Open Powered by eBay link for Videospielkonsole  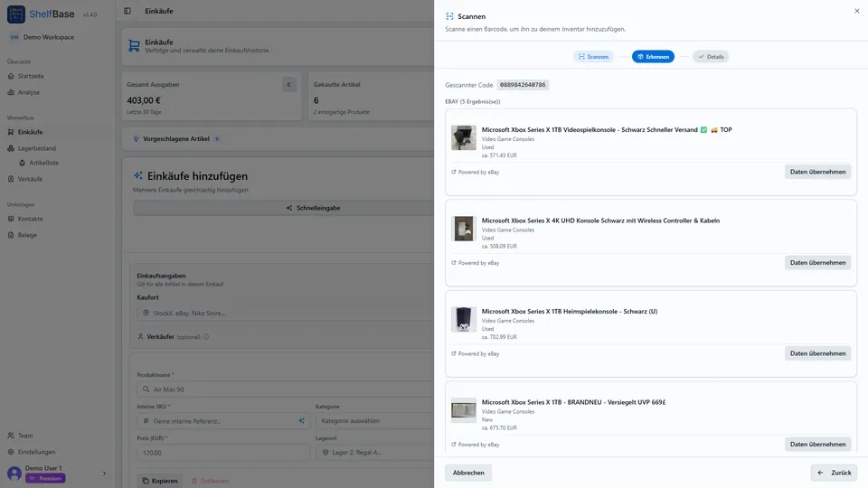tap(476, 173)
